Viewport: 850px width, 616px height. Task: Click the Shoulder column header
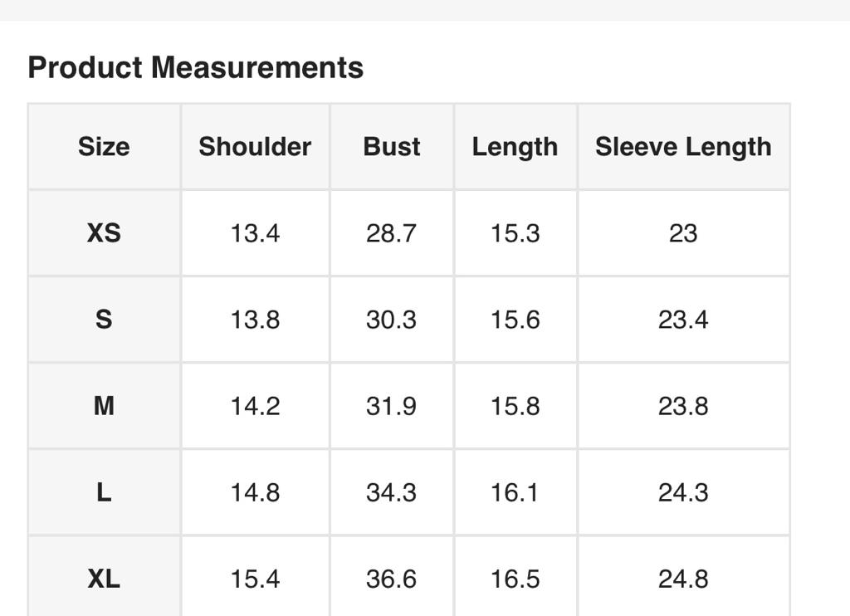[255, 147]
